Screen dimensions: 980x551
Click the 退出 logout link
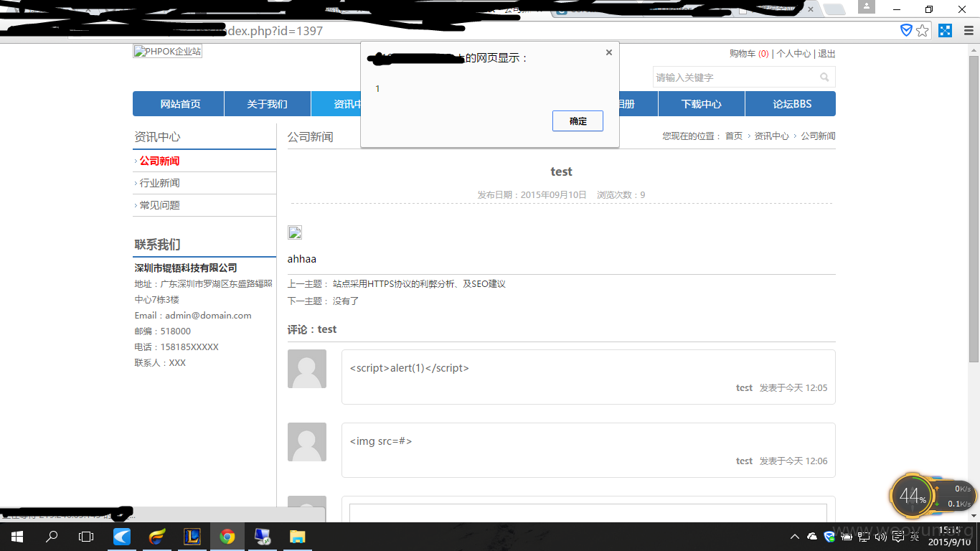pos(826,54)
